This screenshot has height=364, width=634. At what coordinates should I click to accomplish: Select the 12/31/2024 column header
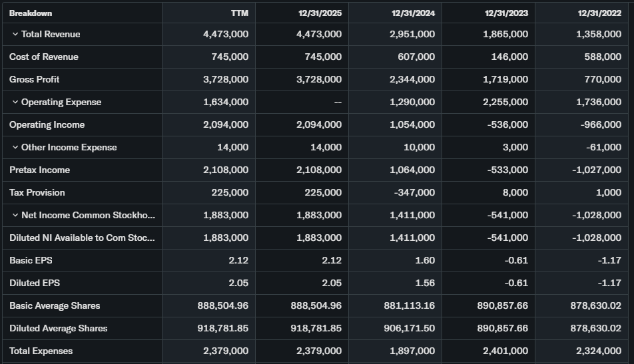coord(414,13)
